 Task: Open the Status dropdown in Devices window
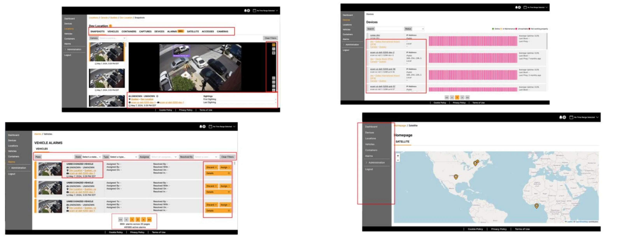click(418, 29)
